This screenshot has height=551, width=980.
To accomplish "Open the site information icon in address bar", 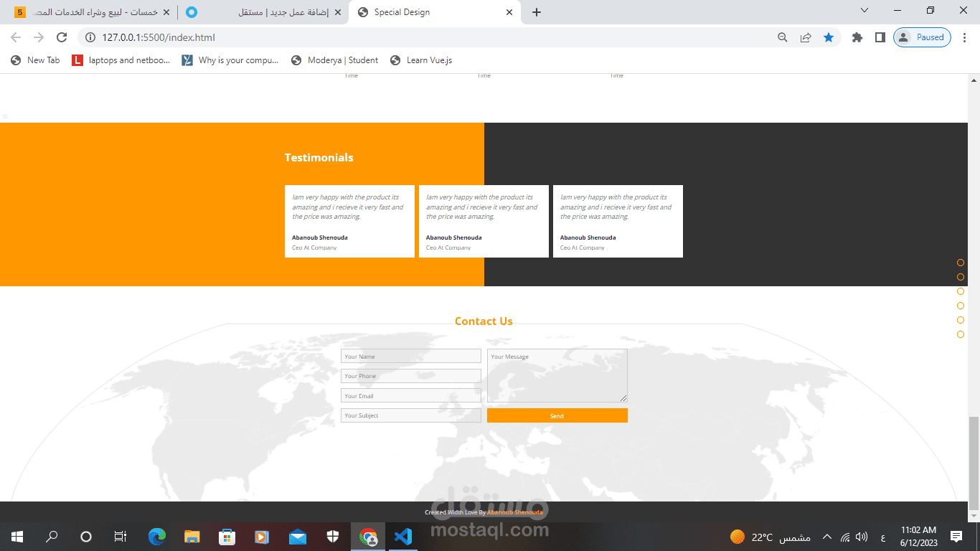I will 90,37.
